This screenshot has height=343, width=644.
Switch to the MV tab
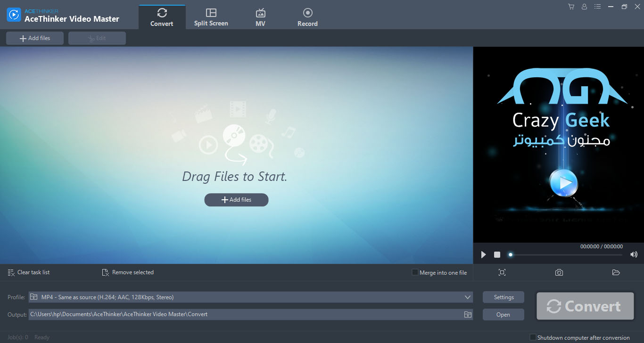click(x=260, y=17)
